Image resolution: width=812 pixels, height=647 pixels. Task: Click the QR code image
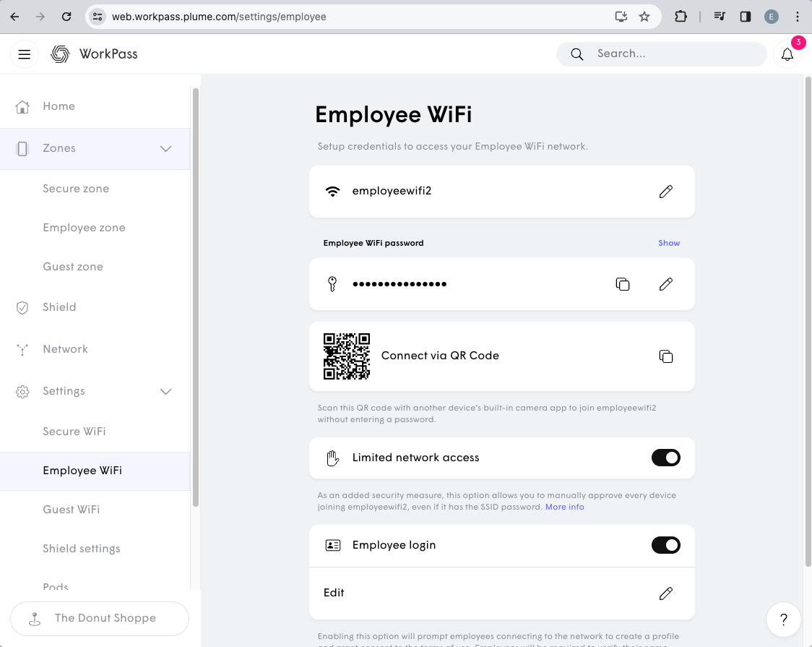click(347, 356)
